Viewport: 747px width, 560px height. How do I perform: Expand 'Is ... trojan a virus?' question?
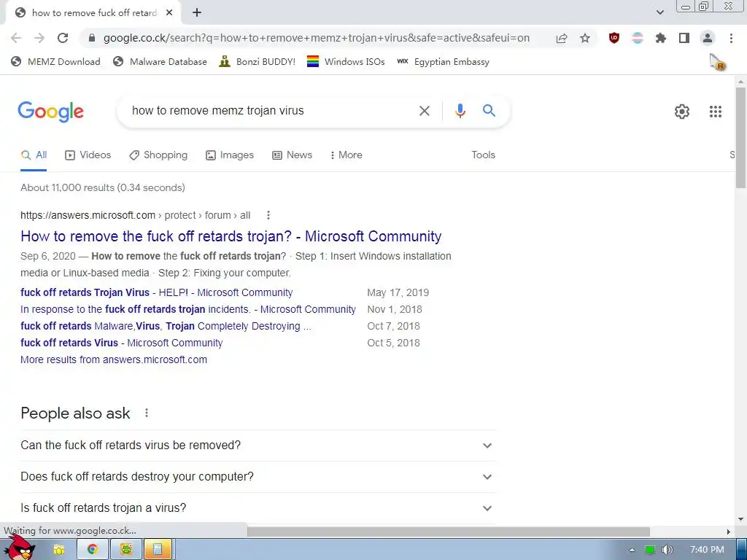tap(258, 507)
